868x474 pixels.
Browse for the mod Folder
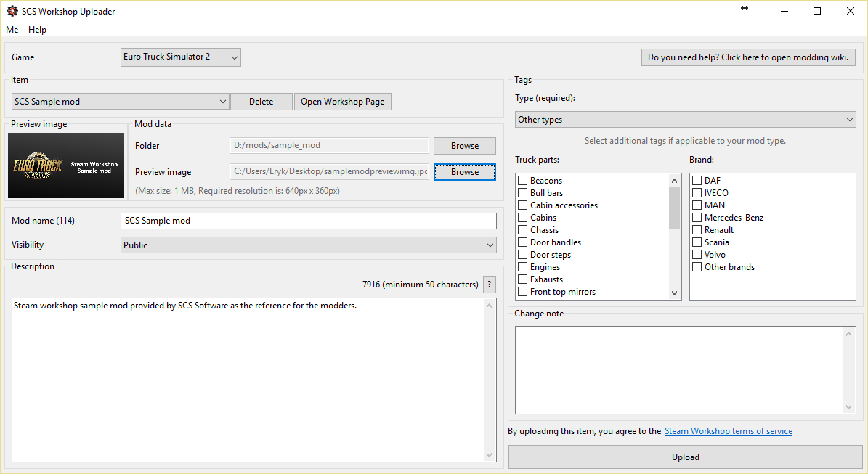(x=464, y=146)
